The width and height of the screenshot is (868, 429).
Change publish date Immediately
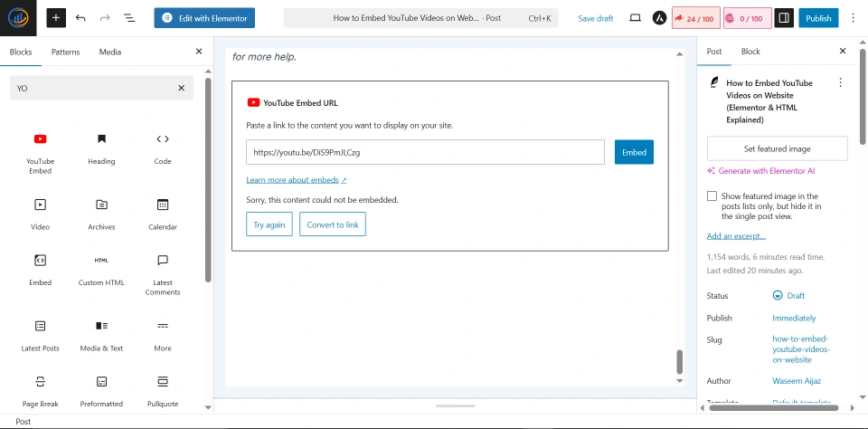(794, 319)
